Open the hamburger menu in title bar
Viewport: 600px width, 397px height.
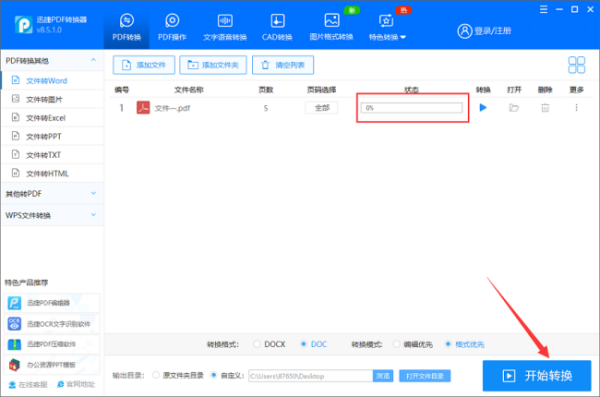pos(543,9)
